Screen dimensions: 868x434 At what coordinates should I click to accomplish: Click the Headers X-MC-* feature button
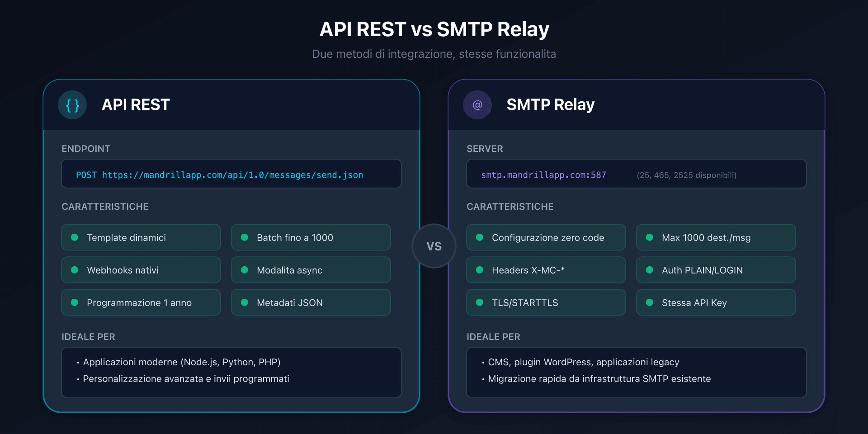coord(546,270)
